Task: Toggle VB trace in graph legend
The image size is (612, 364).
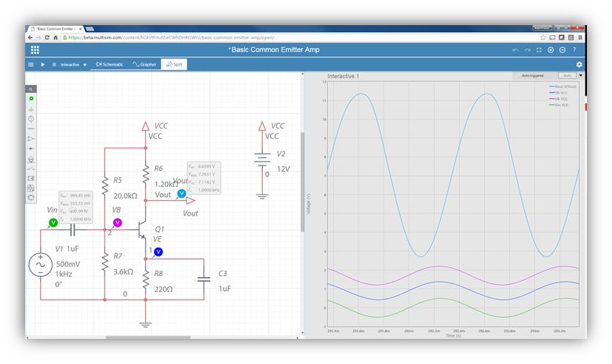Action: pyautogui.click(x=558, y=99)
